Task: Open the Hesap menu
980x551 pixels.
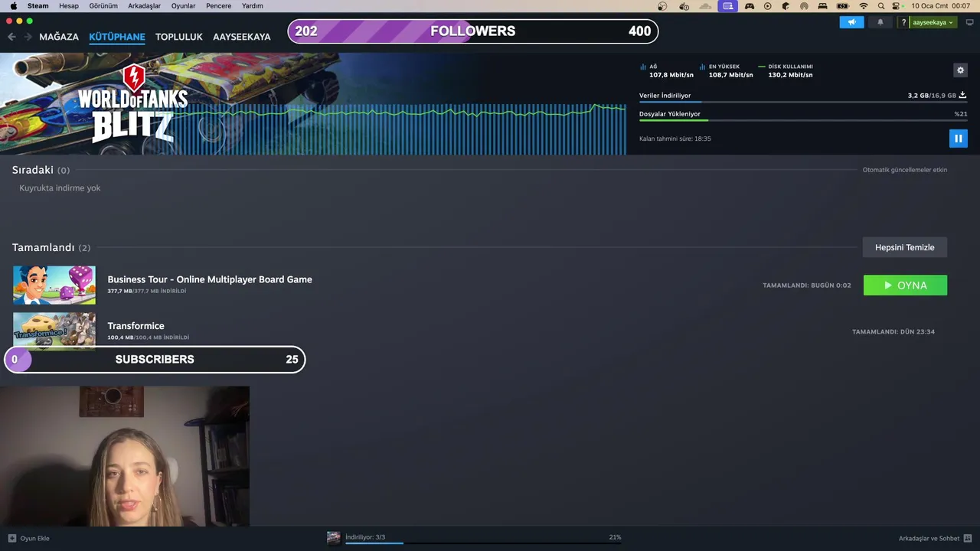Action: (69, 5)
